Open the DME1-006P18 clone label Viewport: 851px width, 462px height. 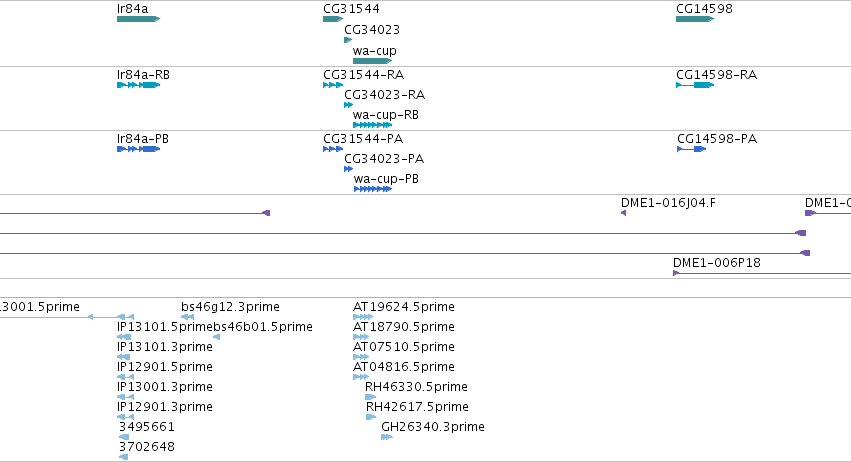click(716, 263)
